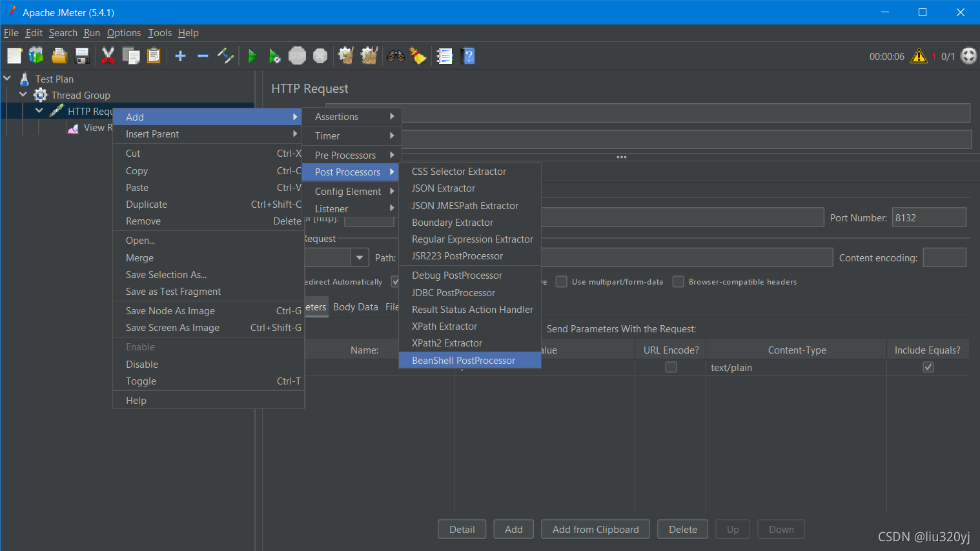This screenshot has height=551, width=980.
Task: Select the Test Plan flask icon
Action: [x=25, y=79]
